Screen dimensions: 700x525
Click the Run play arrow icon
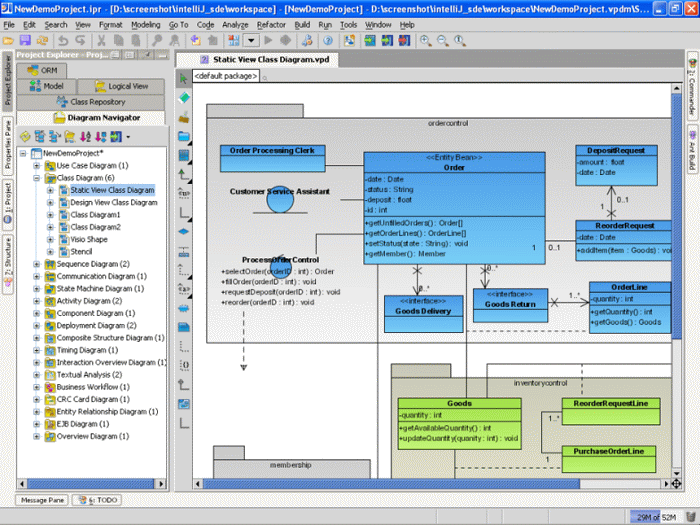(268, 41)
